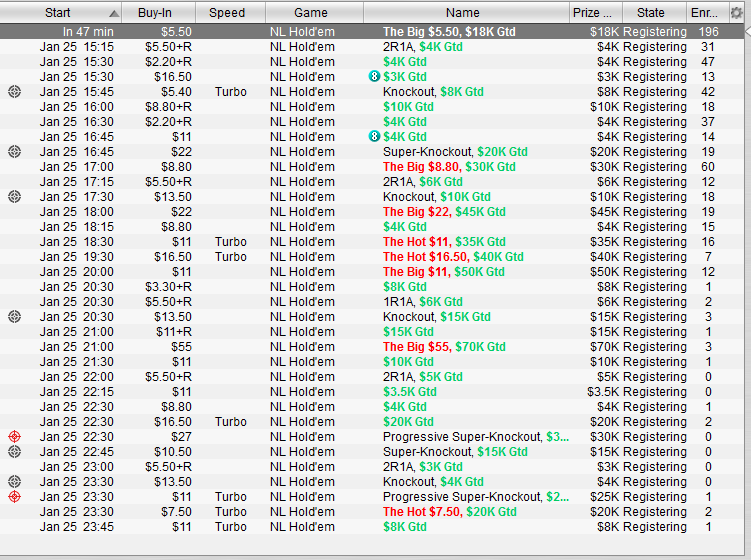Sort by the Game column header
Viewport: 751px width, 560px height.
coord(315,12)
